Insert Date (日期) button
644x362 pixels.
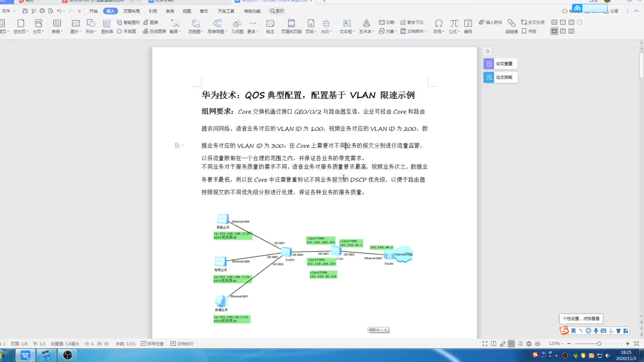click(386, 22)
